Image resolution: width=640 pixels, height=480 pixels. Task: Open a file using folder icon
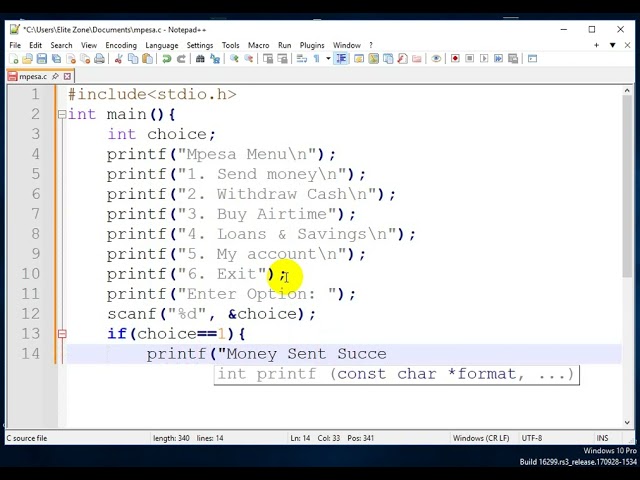click(27, 59)
